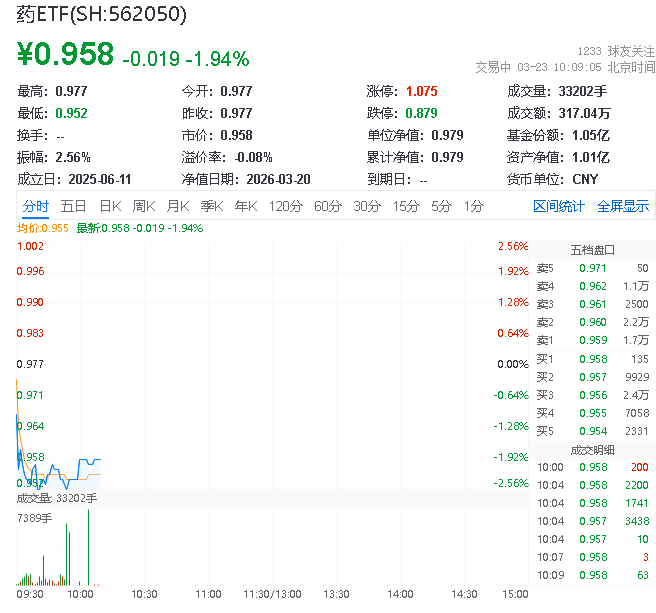Open the 30分 interval chart
656x613 pixels.
[x=367, y=206]
